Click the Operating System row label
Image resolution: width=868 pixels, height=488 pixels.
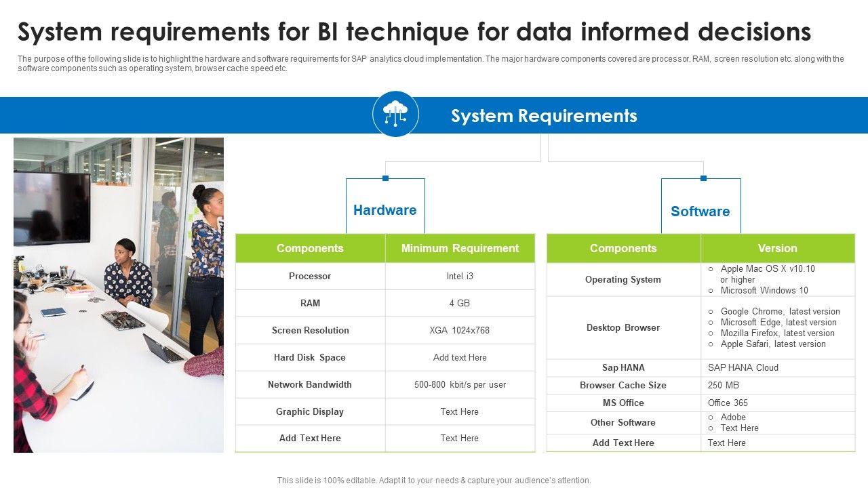pos(623,279)
